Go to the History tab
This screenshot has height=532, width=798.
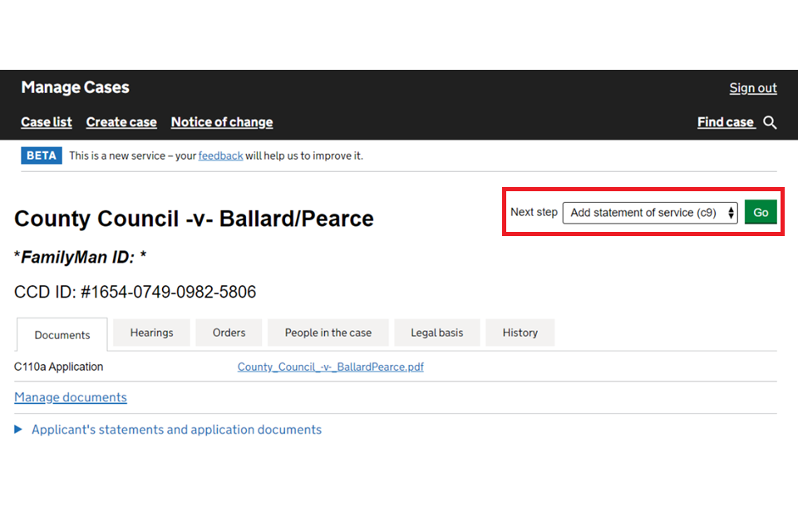pyautogui.click(x=520, y=332)
